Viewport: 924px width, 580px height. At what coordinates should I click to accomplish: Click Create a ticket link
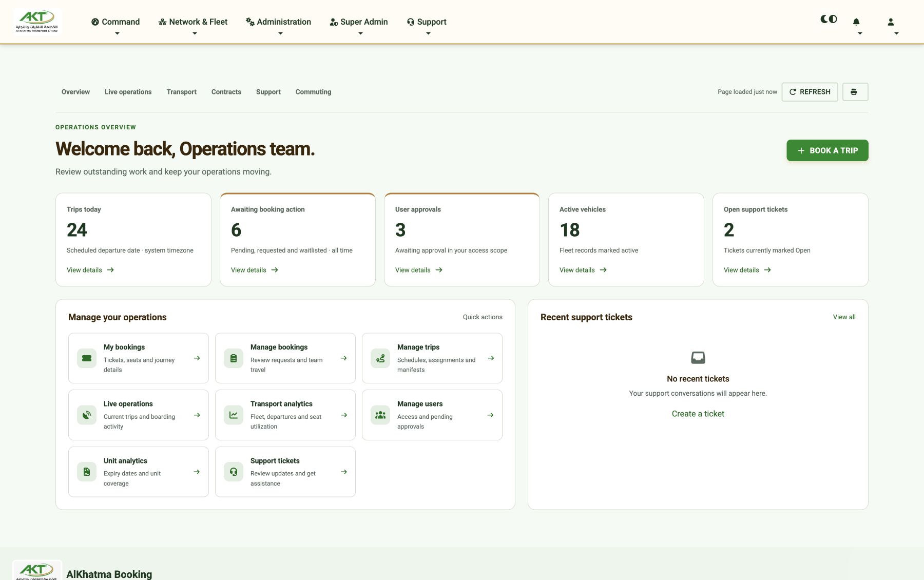(698, 414)
